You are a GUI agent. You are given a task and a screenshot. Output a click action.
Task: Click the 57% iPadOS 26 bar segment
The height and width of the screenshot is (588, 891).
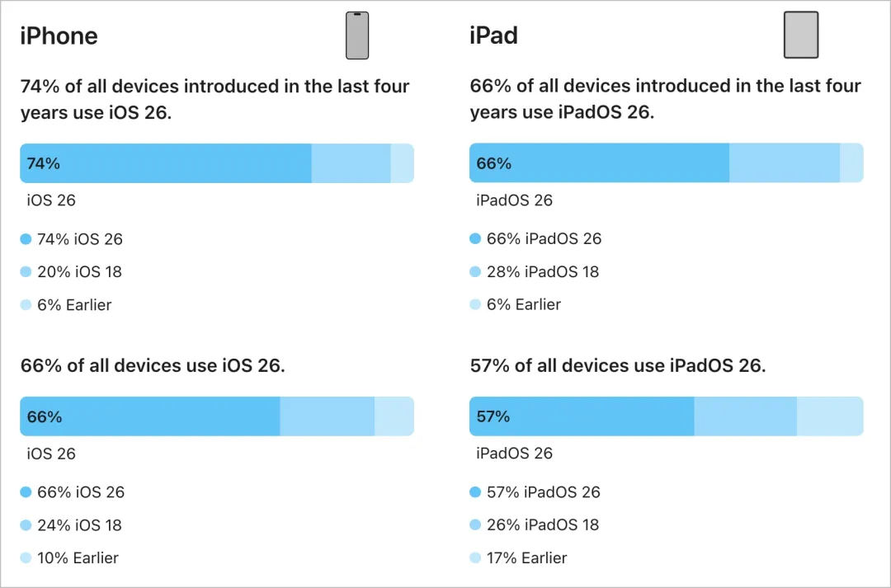coord(582,416)
